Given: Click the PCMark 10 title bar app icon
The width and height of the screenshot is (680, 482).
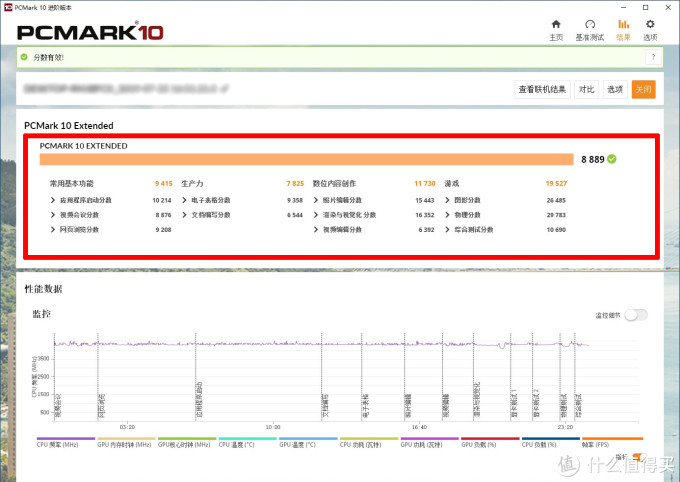Looking at the screenshot, I should coord(8,7).
